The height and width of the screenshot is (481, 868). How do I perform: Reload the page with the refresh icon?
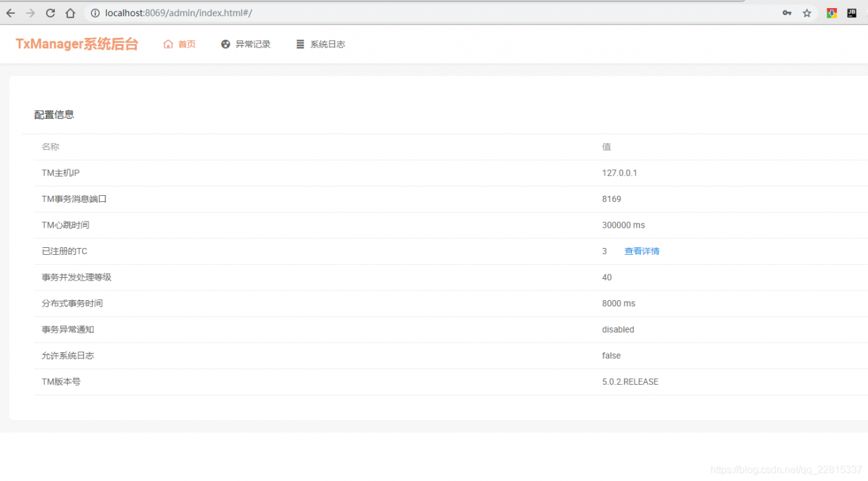coord(50,13)
